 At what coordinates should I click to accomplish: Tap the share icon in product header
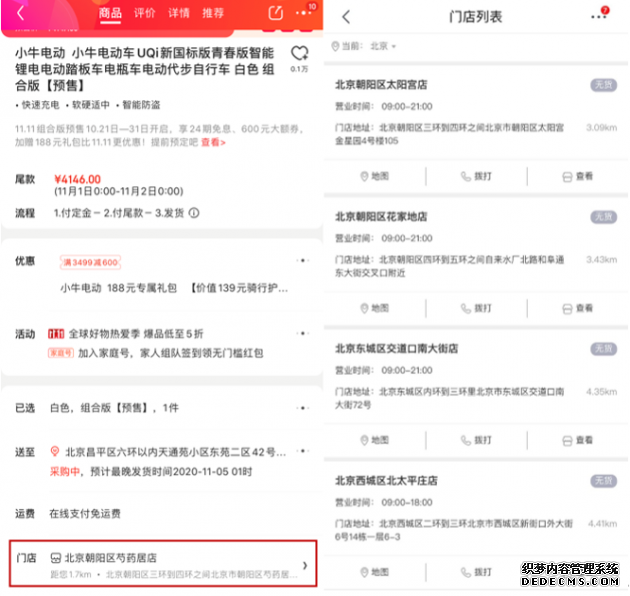tap(276, 13)
